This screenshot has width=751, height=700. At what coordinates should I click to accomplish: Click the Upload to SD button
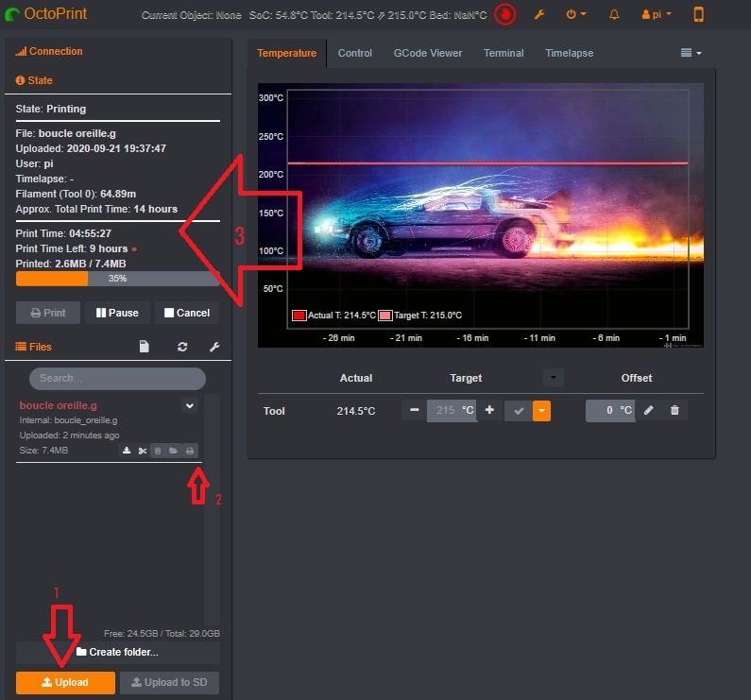169,682
